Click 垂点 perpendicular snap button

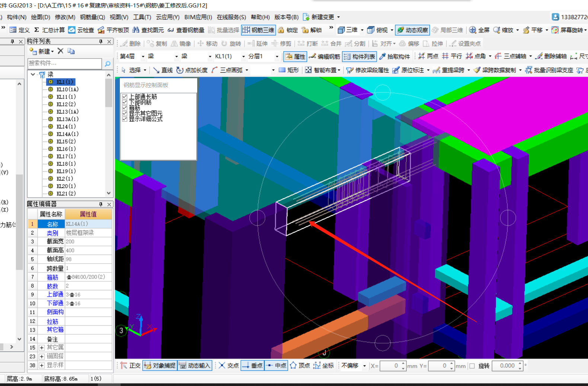(x=252, y=366)
